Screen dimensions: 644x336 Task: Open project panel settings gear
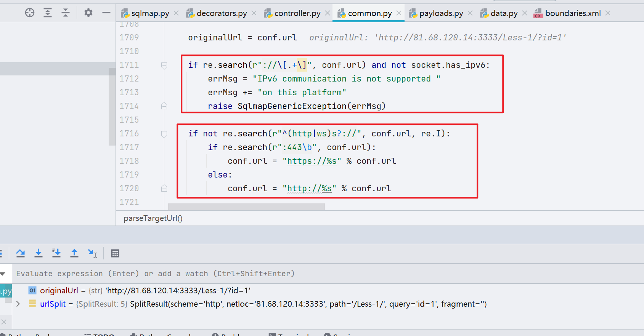pyautogui.click(x=88, y=13)
